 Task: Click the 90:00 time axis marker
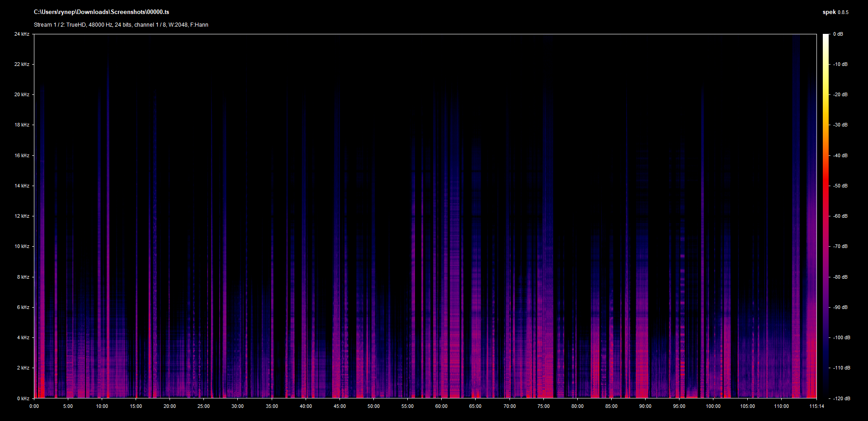pyautogui.click(x=645, y=406)
